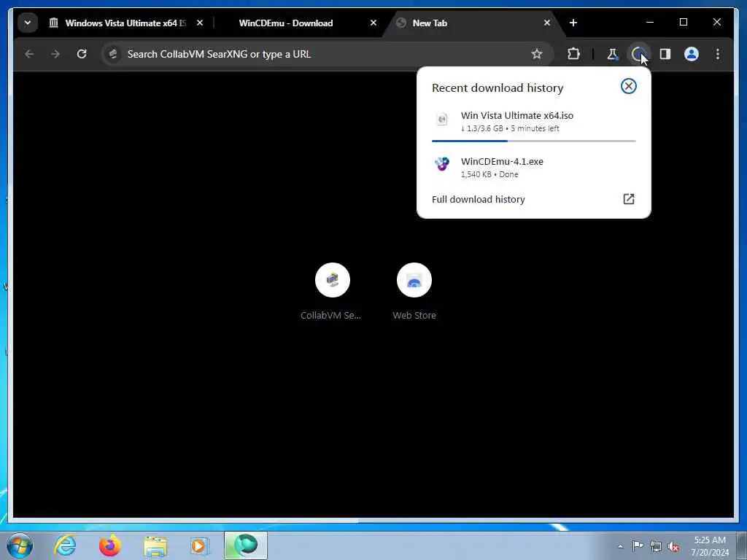Open Windows Media Player on taskbar
The height and width of the screenshot is (560, 747).
pos(200,546)
